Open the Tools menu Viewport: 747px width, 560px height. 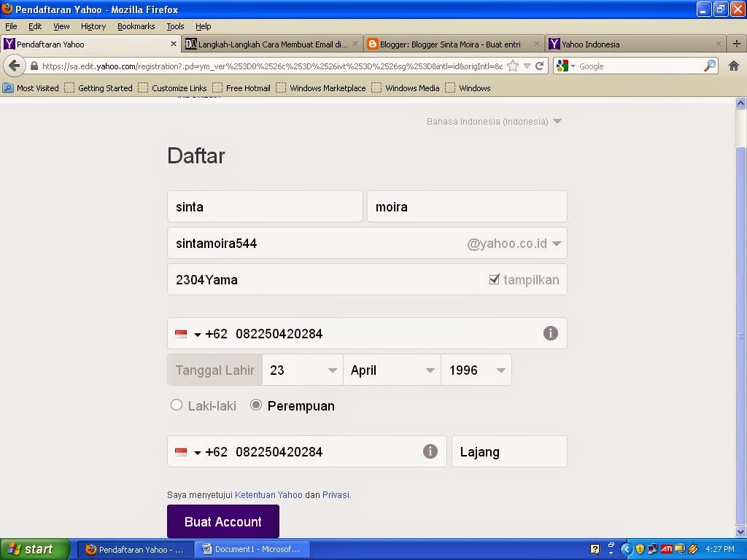click(175, 26)
